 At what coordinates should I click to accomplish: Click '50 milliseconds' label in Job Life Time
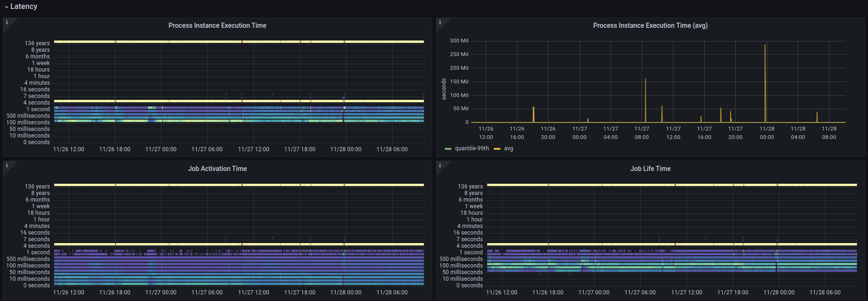pyautogui.click(x=463, y=272)
